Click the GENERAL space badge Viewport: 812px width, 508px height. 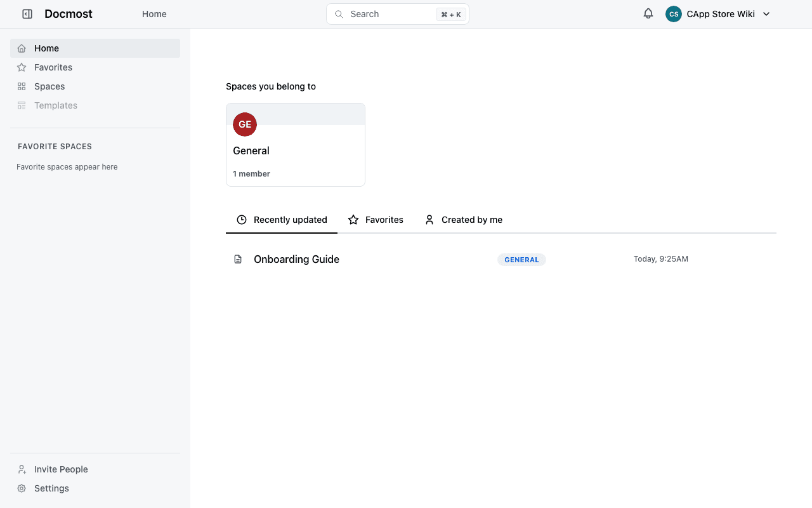(x=521, y=260)
